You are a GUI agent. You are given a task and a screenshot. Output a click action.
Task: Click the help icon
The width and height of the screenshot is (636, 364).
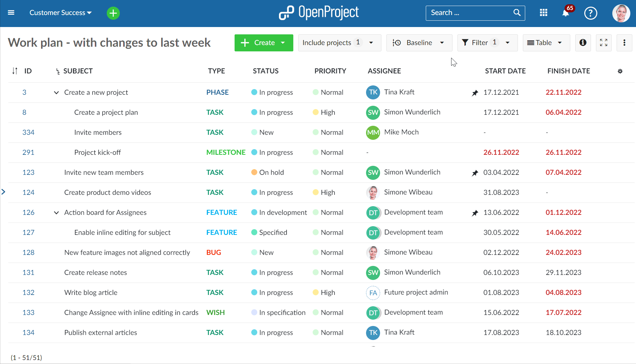point(590,13)
